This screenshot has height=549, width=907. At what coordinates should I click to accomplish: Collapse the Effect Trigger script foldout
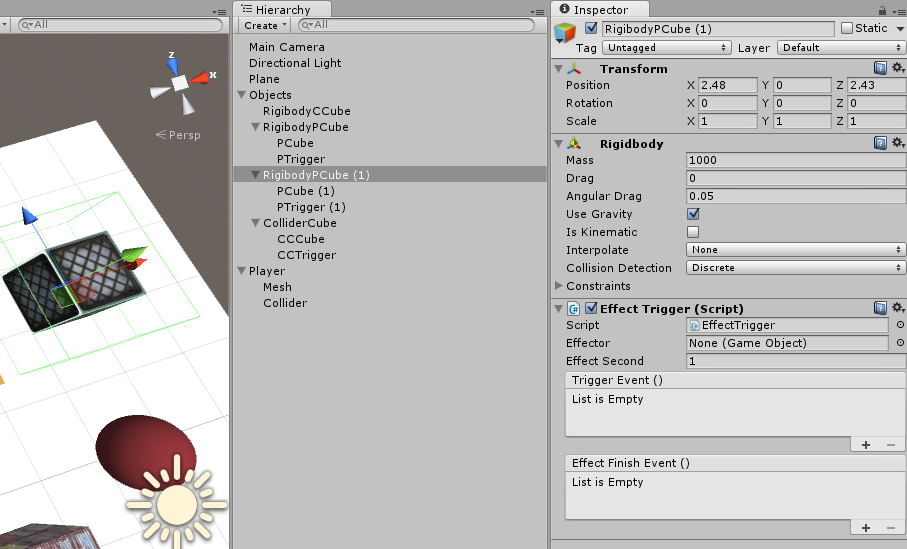tap(559, 308)
